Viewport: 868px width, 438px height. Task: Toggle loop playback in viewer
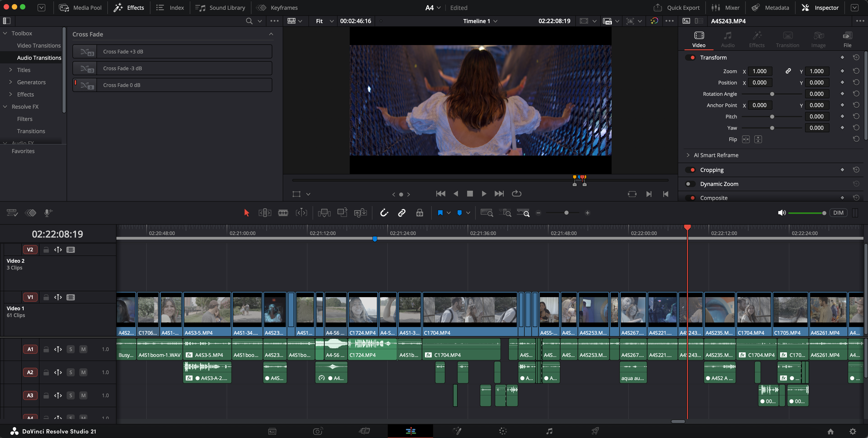[x=516, y=194]
